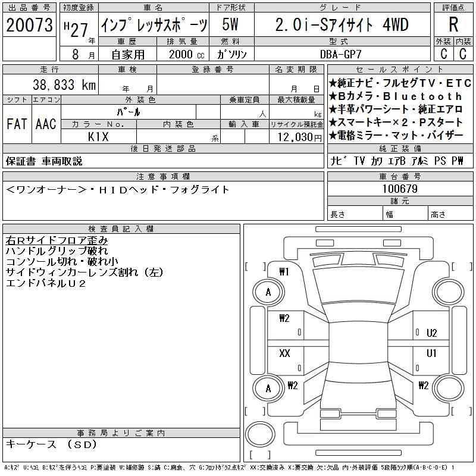The image size is (476, 476).
Task: Select the registration month 8
Action: point(76,54)
